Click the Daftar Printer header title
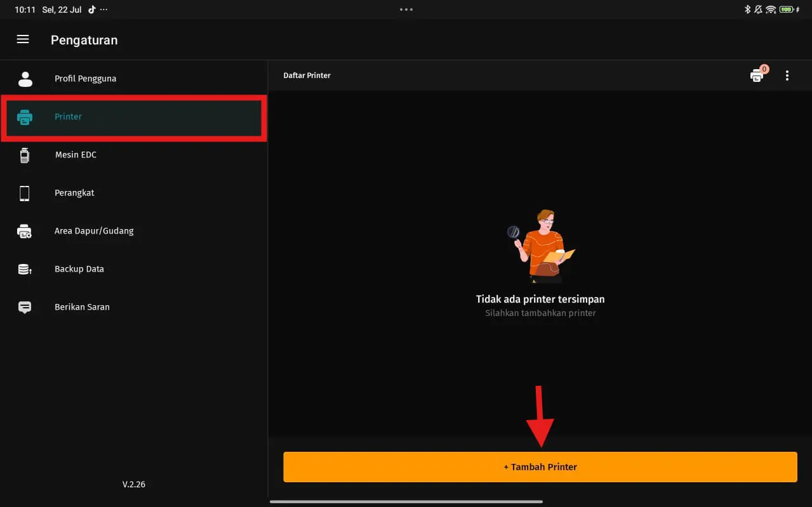The image size is (812, 507). coord(307,76)
